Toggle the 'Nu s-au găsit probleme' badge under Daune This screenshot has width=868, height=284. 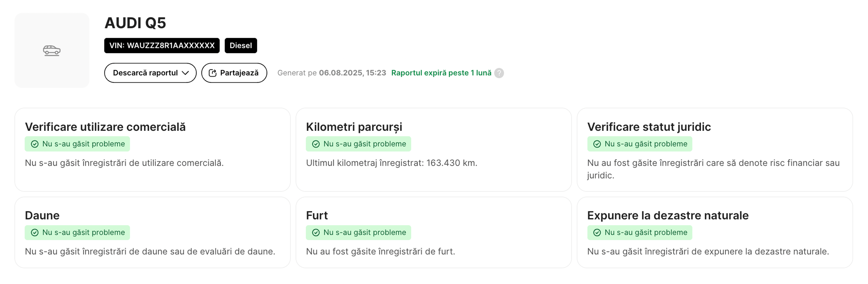pyautogui.click(x=77, y=232)
